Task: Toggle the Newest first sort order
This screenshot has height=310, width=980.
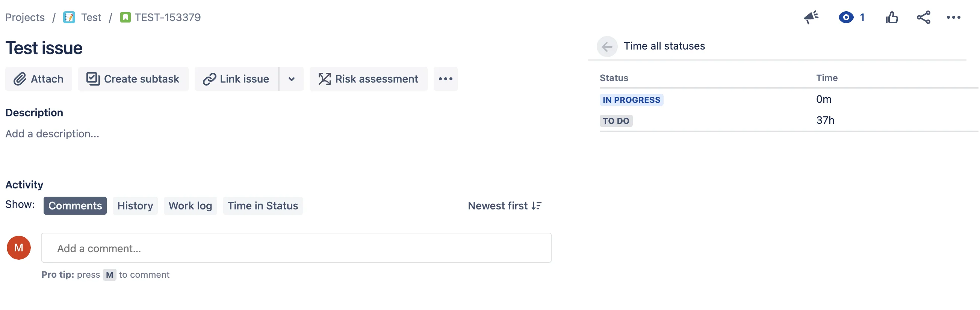Action: [504, 206]
